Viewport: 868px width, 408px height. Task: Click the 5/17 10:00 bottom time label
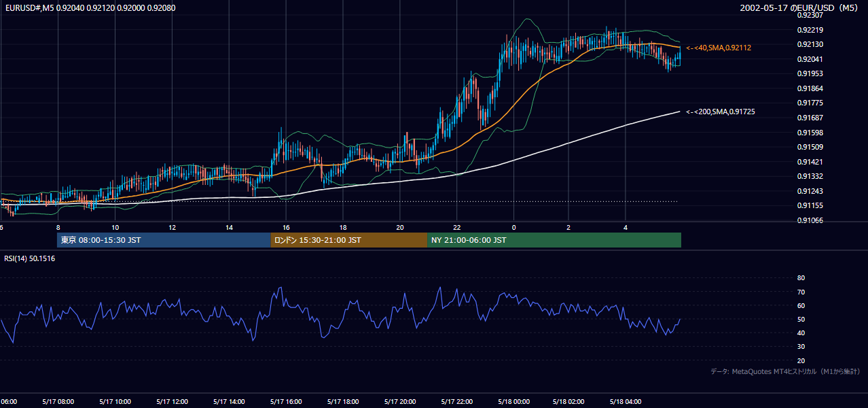[115, 401]
